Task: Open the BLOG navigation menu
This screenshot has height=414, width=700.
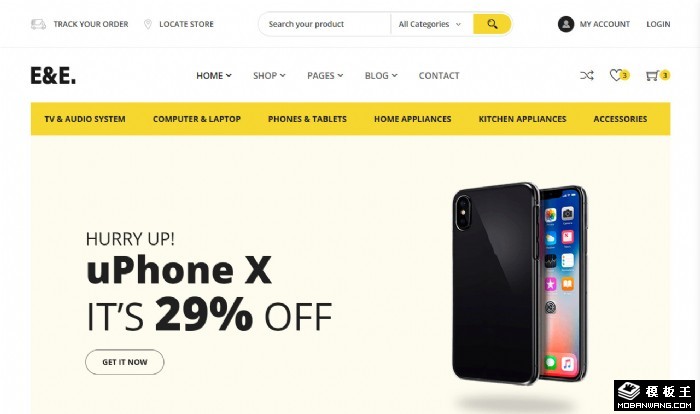Action: [381, 75]
